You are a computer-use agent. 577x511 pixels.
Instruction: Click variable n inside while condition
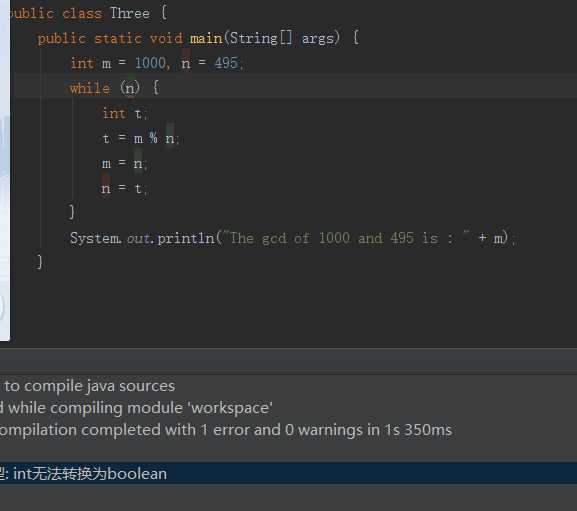[x=130, y=89]
